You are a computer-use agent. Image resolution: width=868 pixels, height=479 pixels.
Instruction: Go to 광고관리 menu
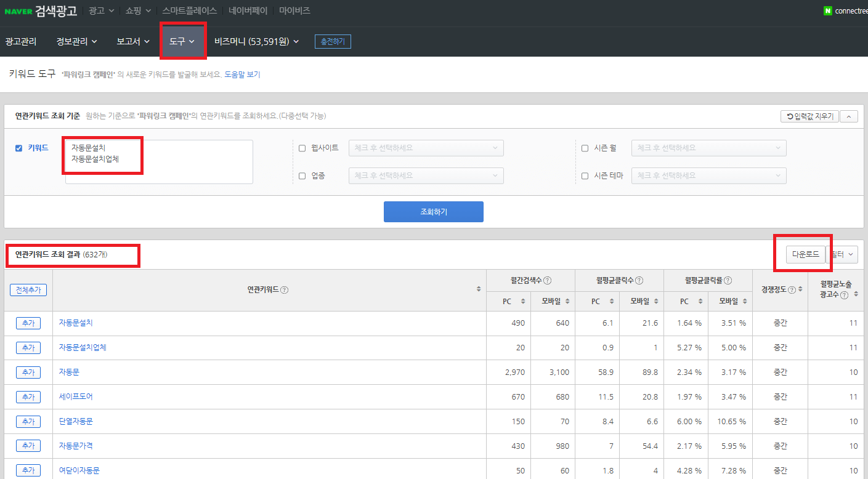pyautogui.click(x=21, y=41)
